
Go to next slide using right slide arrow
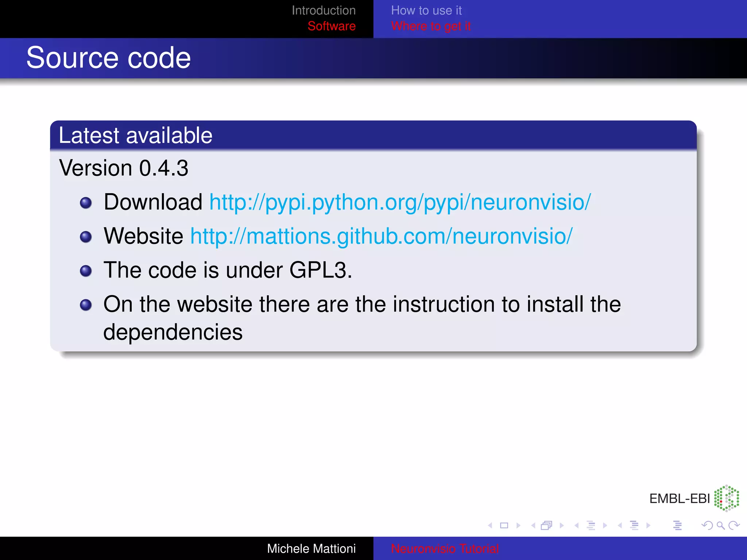[518, 525]
